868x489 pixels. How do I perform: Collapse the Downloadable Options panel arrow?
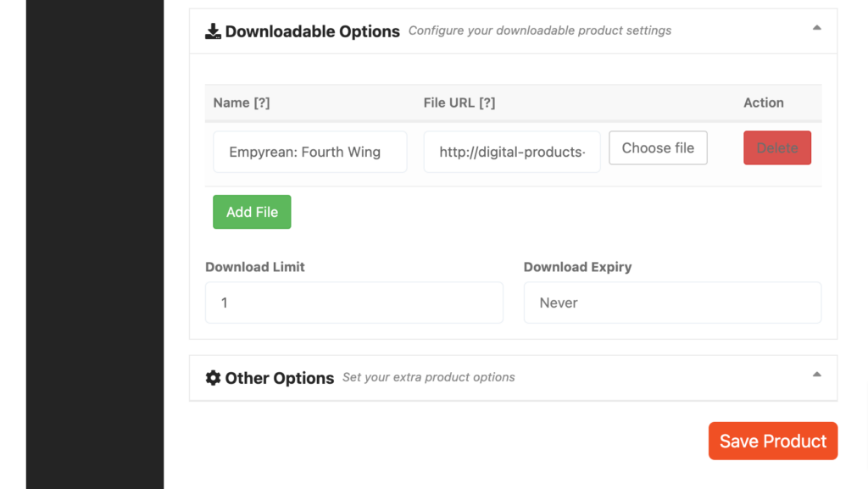tap(816, 28)
